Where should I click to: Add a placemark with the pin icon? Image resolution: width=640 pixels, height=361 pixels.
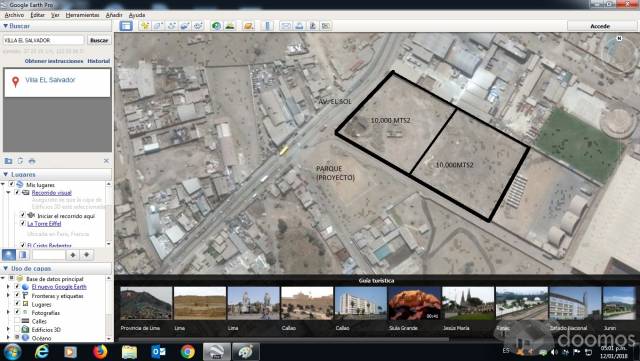pyautogui.click(x=144, y=26)
